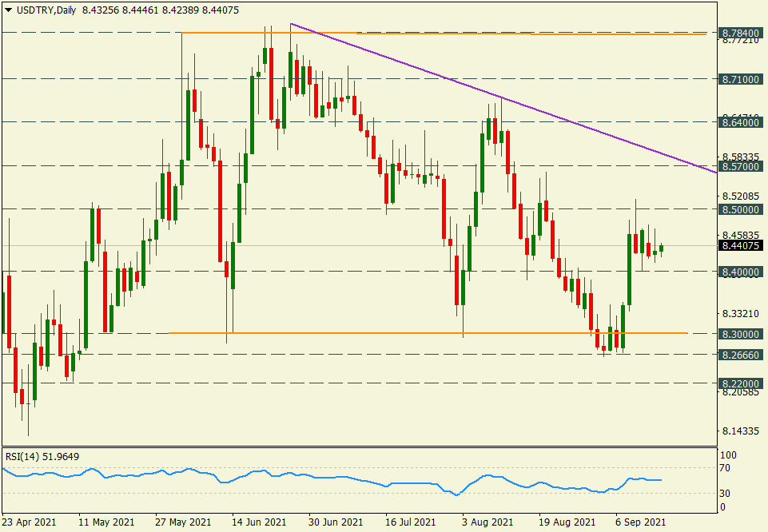Click the RSI 100 scale label
768x532 pixels.
(728, 455)
